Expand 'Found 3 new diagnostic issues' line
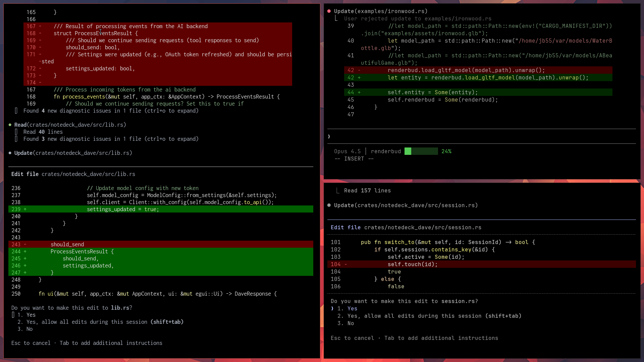644x362 pixels. (111, 139)
